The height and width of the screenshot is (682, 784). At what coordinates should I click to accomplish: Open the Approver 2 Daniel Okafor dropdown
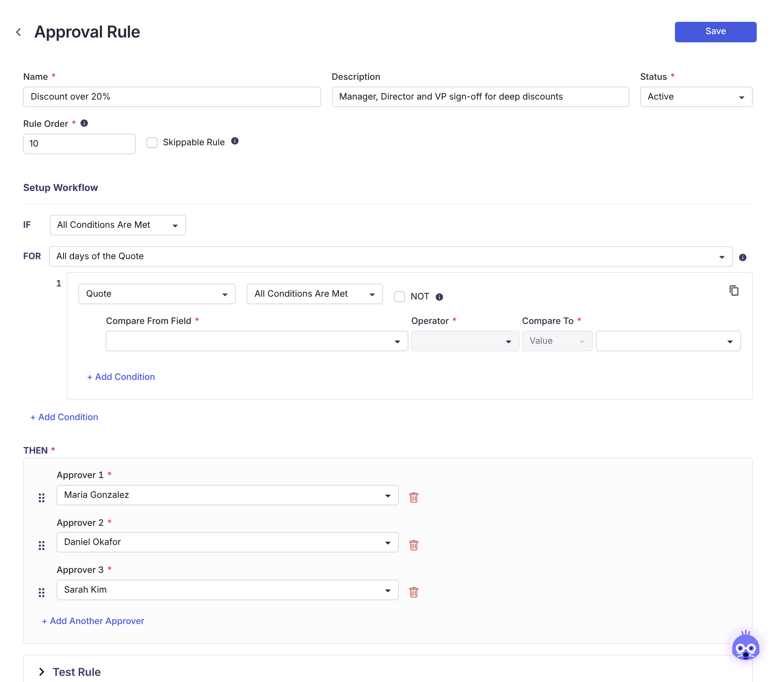[x=227, y=542]
